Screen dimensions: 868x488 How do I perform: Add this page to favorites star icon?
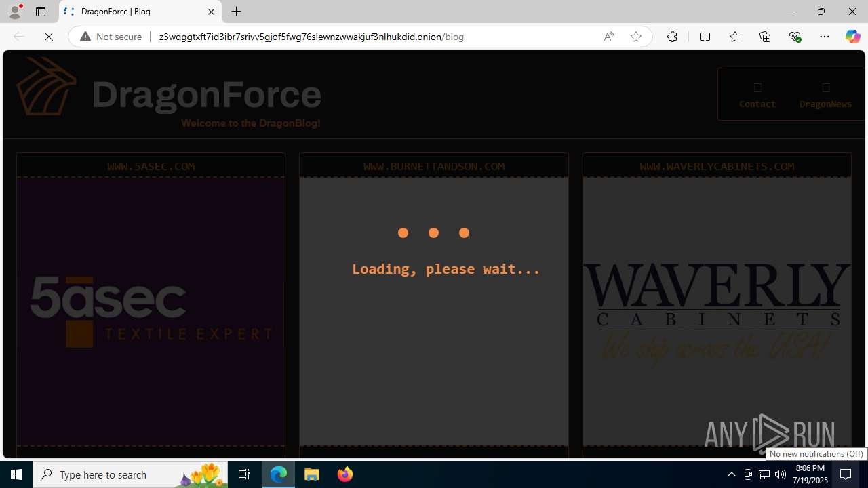[636, 37]
